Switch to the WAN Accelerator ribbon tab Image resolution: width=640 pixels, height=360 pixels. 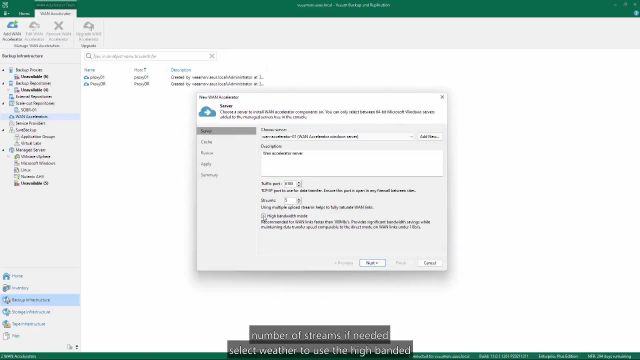click(55, 13)
